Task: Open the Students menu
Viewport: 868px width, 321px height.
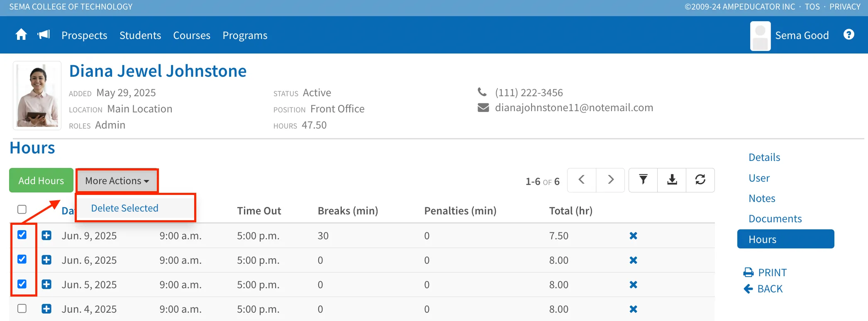Action: point(140,36)
